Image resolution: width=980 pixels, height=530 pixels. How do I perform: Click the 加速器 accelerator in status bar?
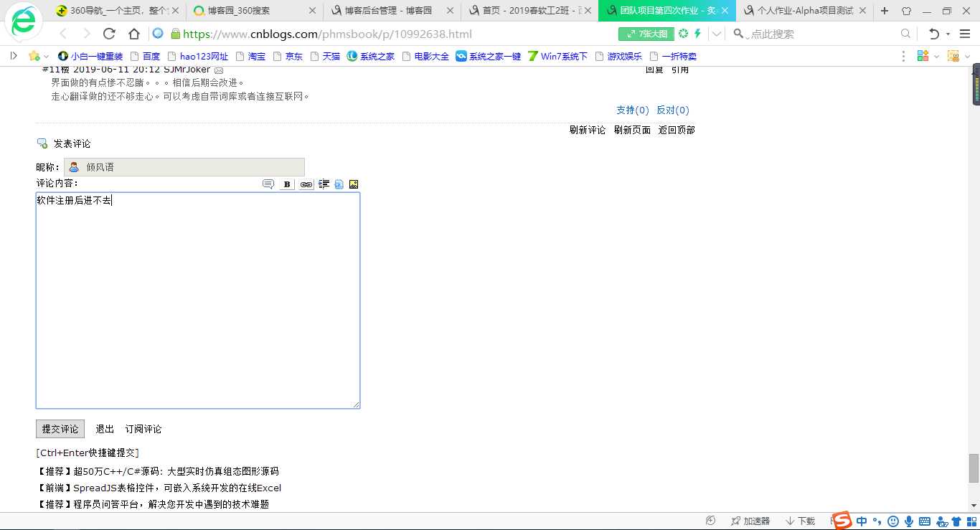[x=750, y=521]
